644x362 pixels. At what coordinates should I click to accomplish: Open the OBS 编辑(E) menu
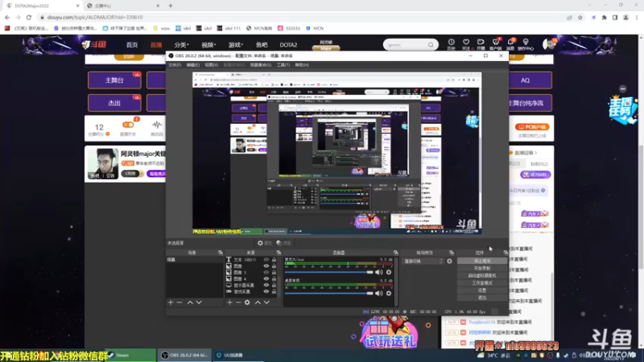pos(192,65)
